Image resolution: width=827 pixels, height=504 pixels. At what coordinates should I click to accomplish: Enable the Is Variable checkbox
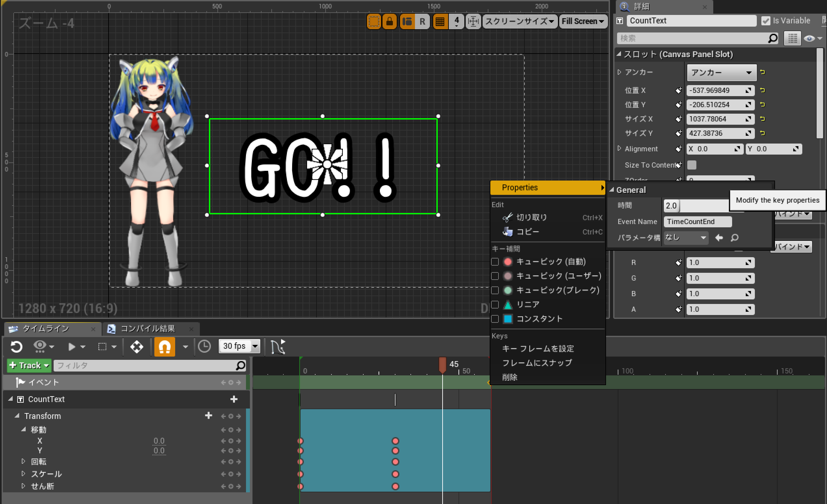pos(766,20)
